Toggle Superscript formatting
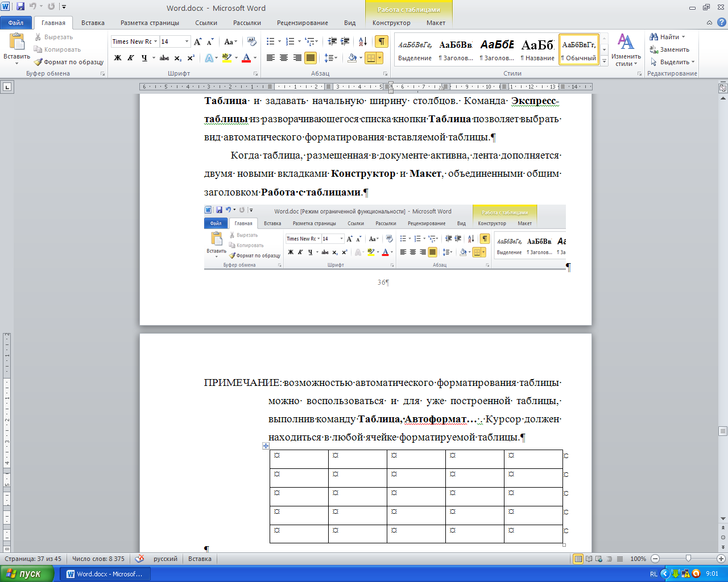The width and height of the screenshot is (728, 582). [191, 58]
